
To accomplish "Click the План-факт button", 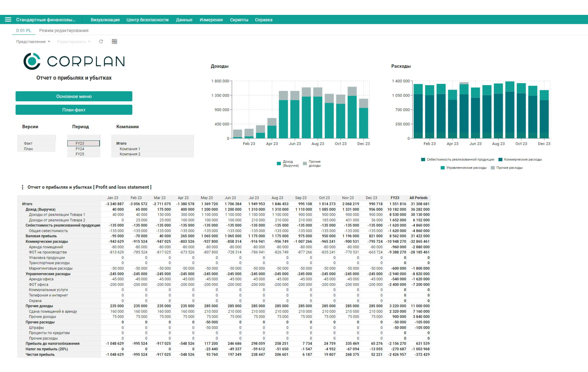I will (x=74, y=110).
